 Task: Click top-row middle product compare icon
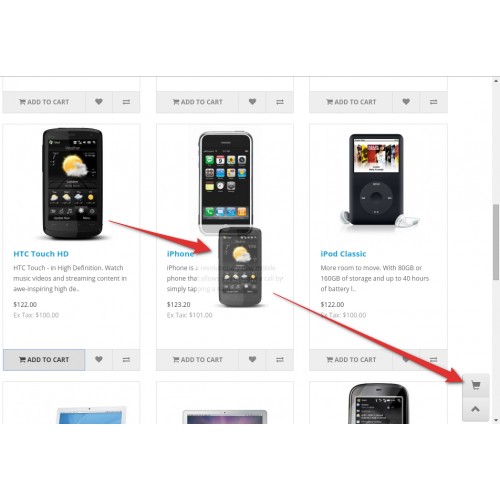point(280,102)
